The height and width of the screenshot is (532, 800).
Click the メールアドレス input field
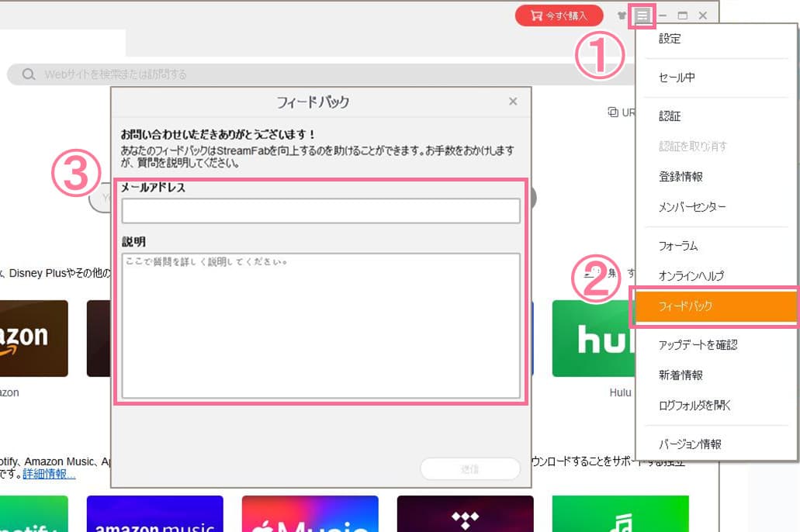[x=320, y=211]
